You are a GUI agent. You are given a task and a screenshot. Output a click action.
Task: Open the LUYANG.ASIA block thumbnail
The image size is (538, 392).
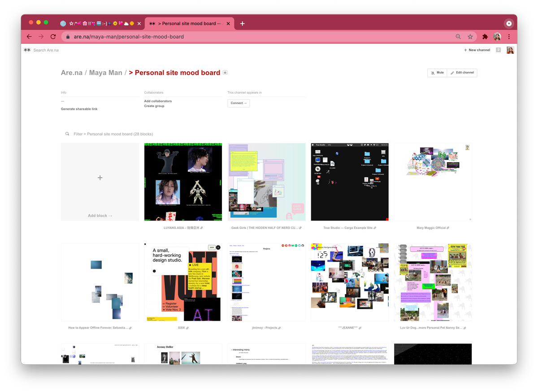tap(183, 181)
